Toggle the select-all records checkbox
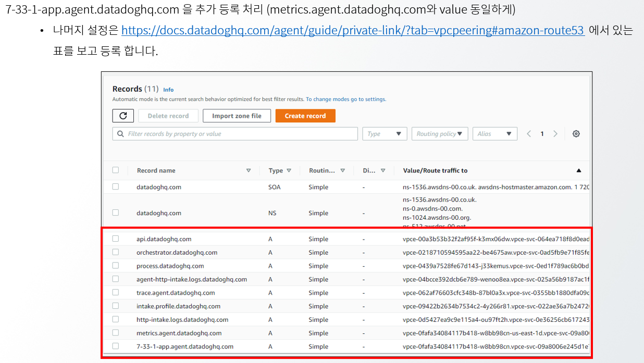 tap(116, 170)
